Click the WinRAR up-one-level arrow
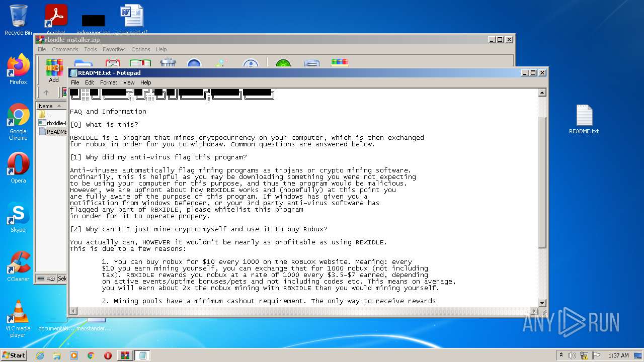This screenshot has height=362, width=644. (46, 93)
